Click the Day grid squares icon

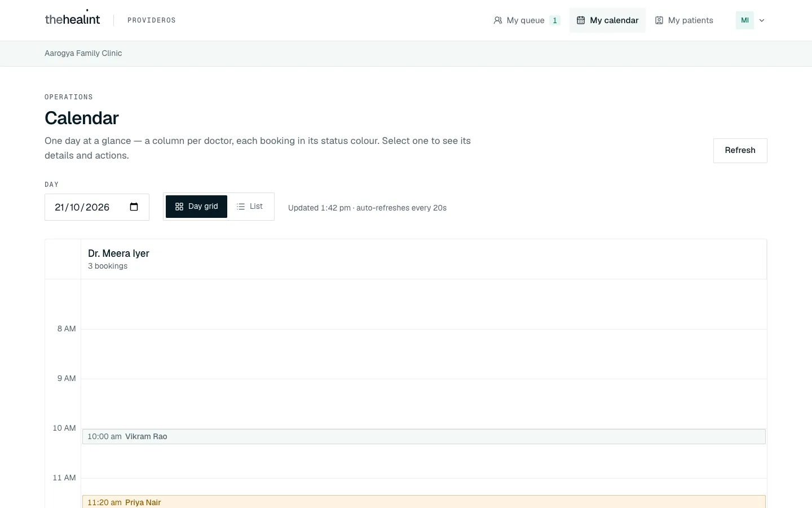pos(179,207)
